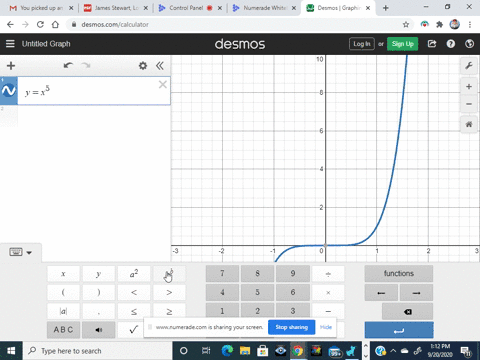Open the functions keypad menu
The width and height of the screenshot is (480, 360).
(x=399, y=274)
